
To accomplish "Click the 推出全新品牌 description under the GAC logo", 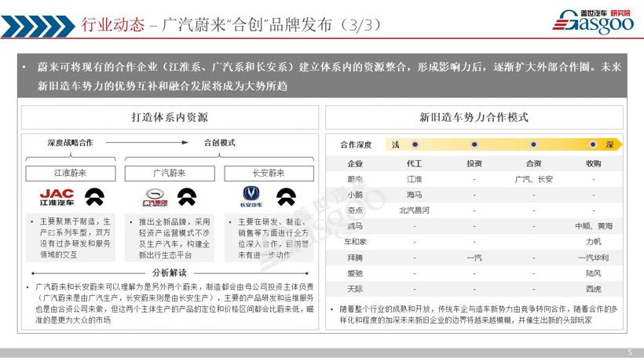I will tap(170, 238).
